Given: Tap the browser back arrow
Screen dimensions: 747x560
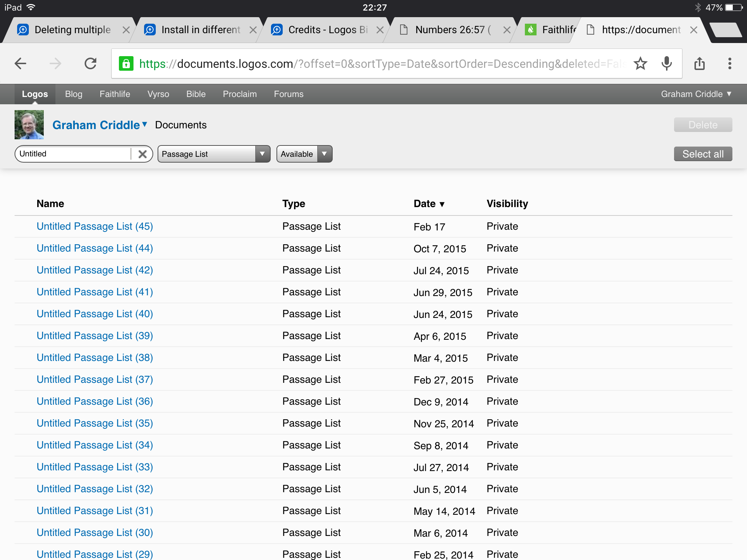Looking at the screenshot, I should 21,64.
